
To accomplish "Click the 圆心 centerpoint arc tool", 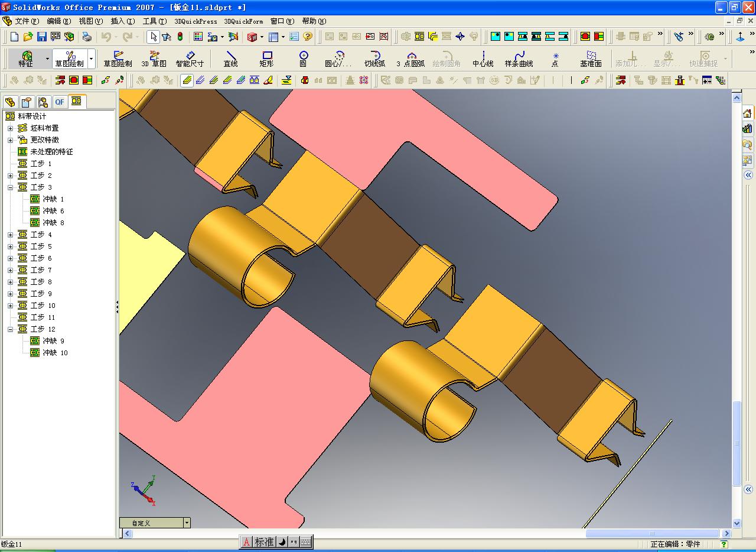I will click(x=338, y=59).
